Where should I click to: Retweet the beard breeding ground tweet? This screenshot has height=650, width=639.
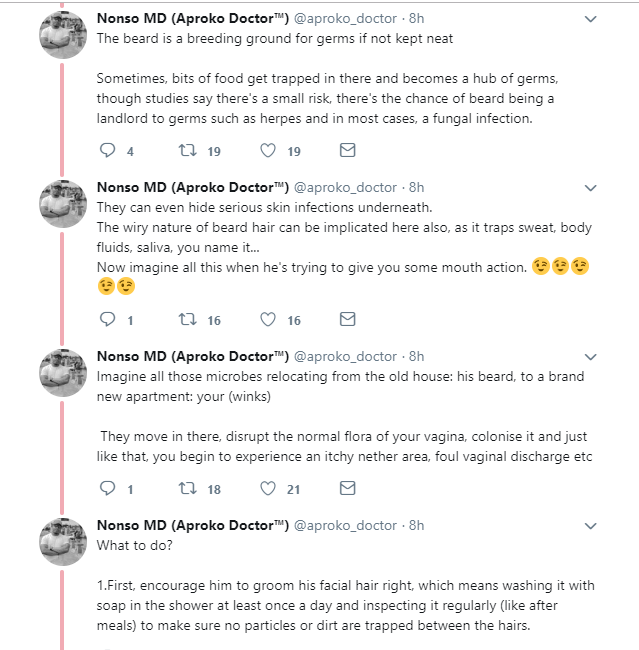coord(186,151)
